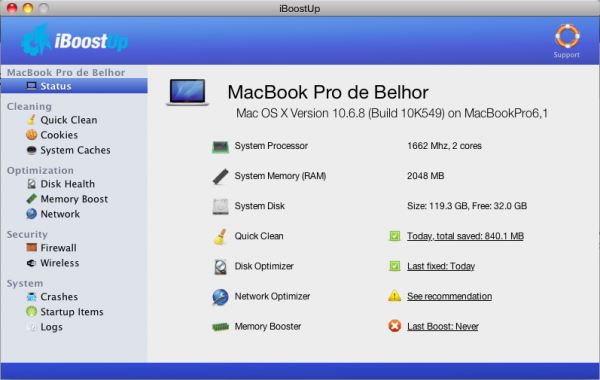This screenshot has height=380, width=600.
Task: Click the Mac OS X Version 10.6.8 text
Action: (392, 113)
